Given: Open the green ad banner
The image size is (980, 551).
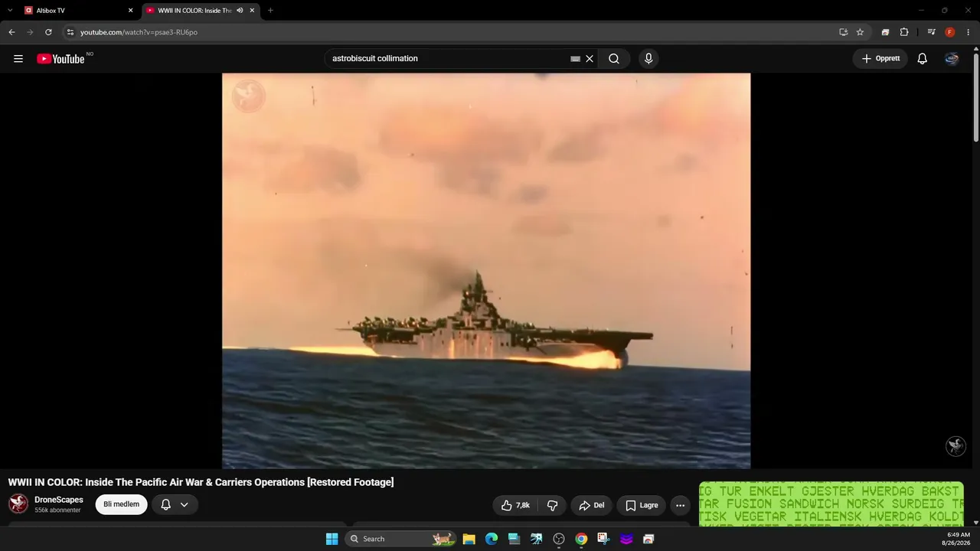Looking at the screenshot, I should [831, 504].
